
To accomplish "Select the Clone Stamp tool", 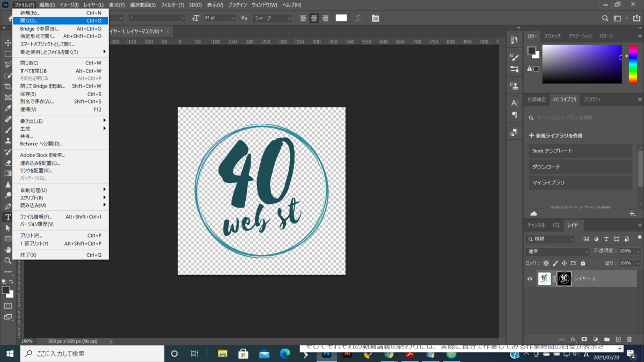I will click(x=8, y=141).
